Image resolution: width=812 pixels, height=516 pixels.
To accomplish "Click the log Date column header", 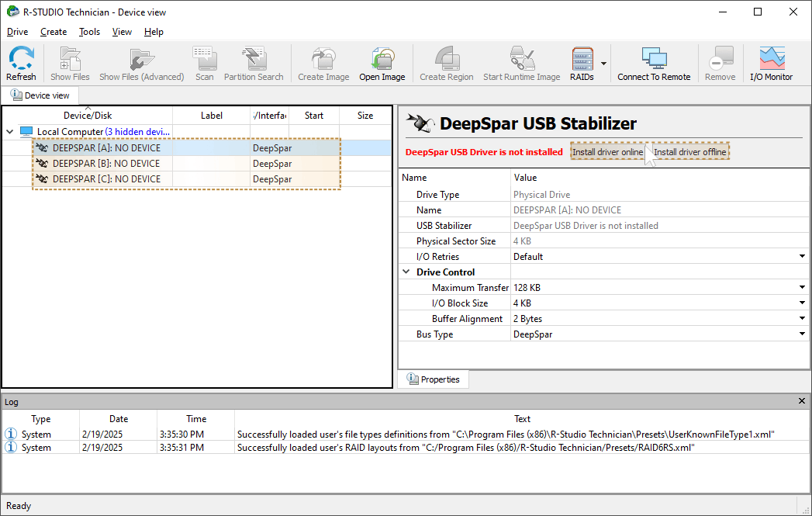I will tap(119, 418).
